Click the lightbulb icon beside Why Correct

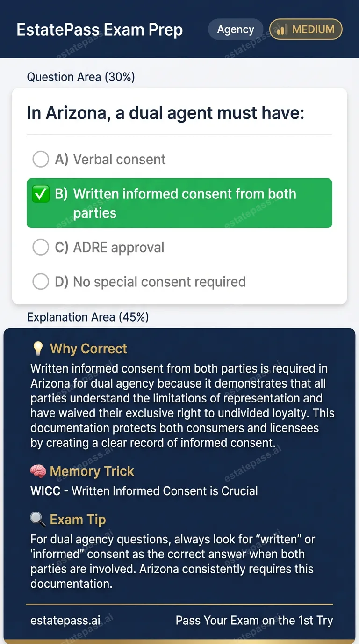point(38,349)
